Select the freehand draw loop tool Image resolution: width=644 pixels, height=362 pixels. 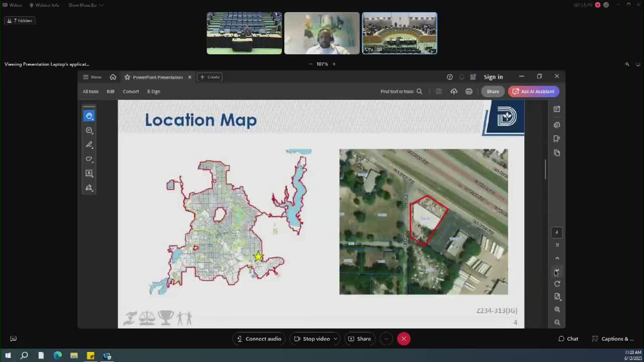point(89,159)
